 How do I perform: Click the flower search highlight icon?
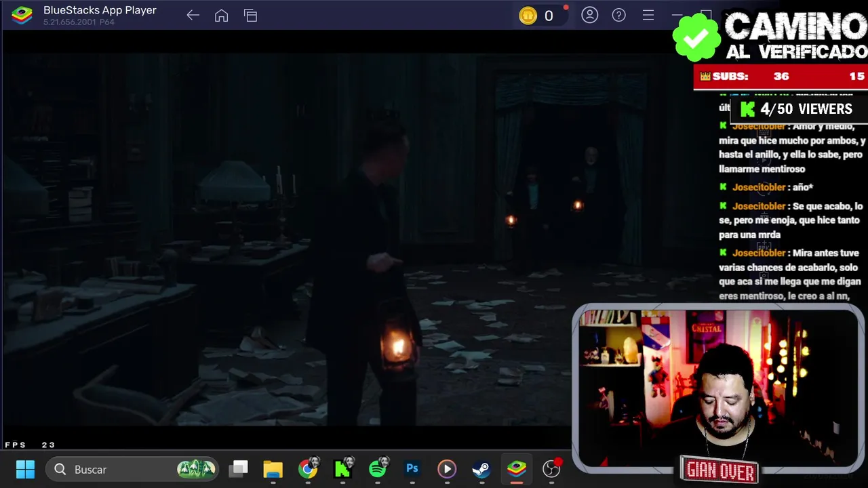(x=196, y=468)
